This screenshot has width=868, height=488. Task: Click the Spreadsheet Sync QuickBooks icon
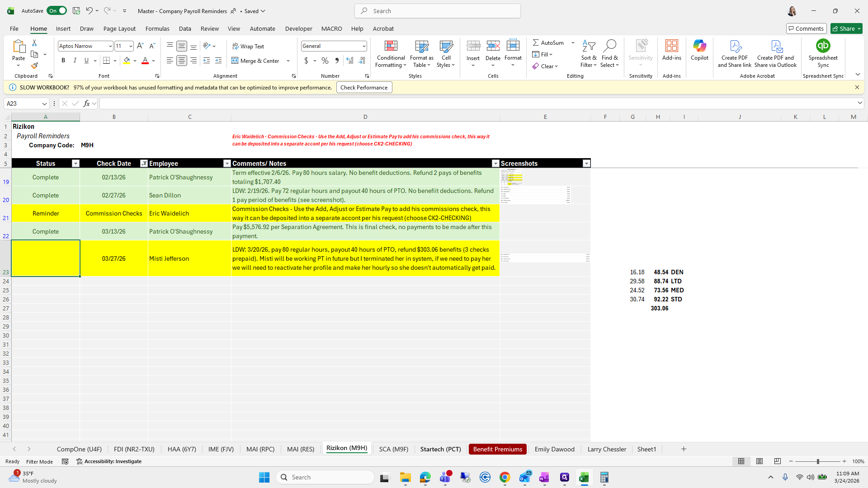point(823,46)
